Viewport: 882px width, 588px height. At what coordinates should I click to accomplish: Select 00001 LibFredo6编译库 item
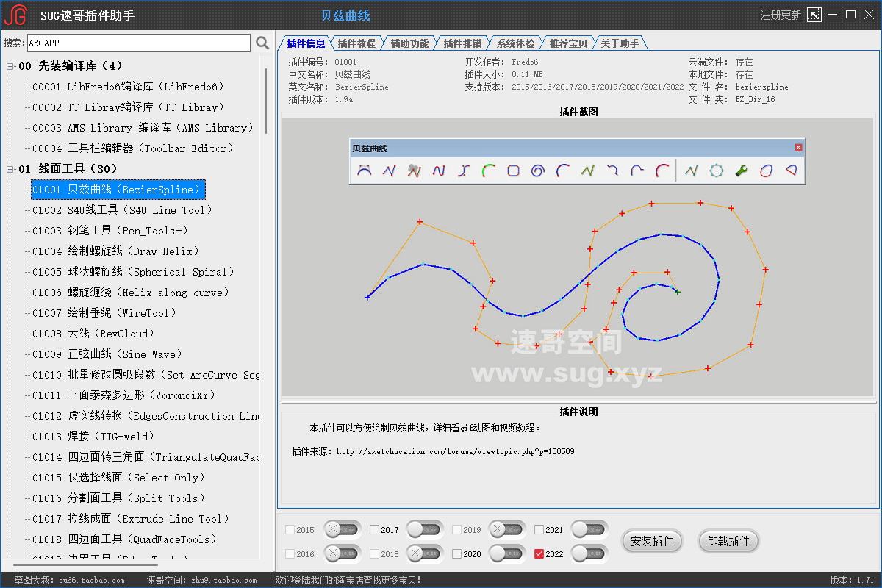pyautogui.click(x=128, y=87)
